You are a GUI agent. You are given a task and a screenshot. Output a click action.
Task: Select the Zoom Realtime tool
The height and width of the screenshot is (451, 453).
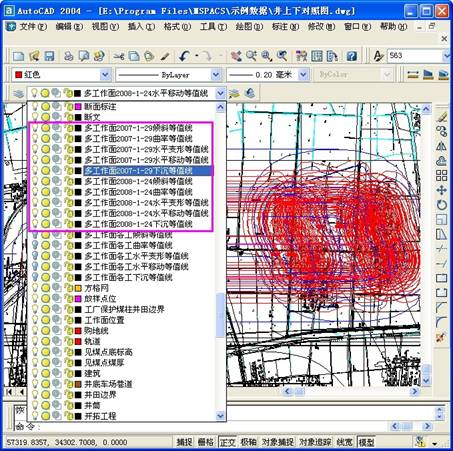(251, 56)
